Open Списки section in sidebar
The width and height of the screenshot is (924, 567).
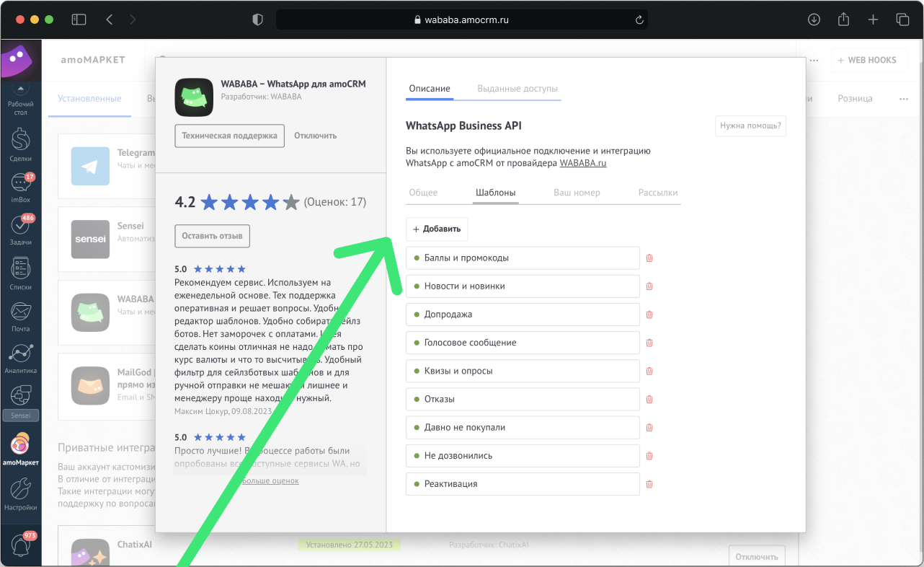20,273
